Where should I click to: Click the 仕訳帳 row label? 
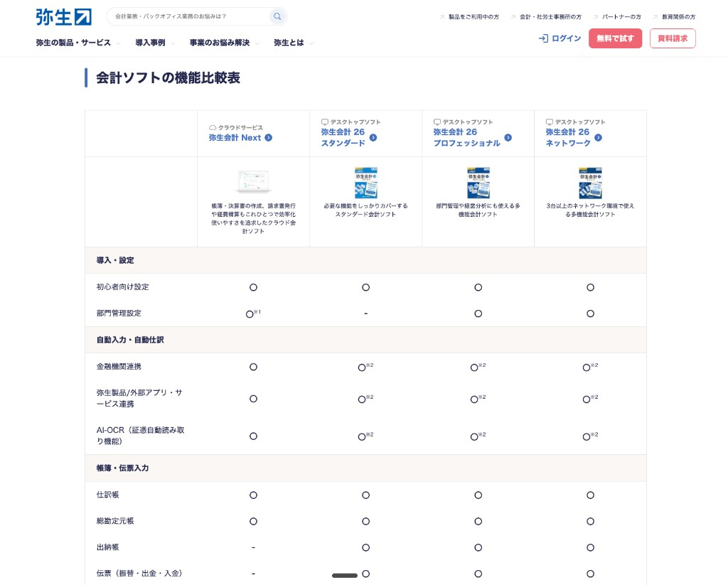point(108,495)
